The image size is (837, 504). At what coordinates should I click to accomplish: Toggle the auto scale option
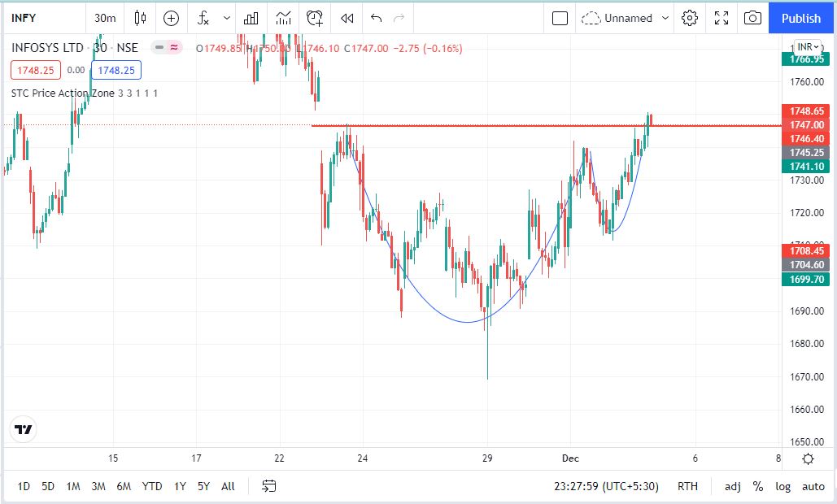pos(813,486)
